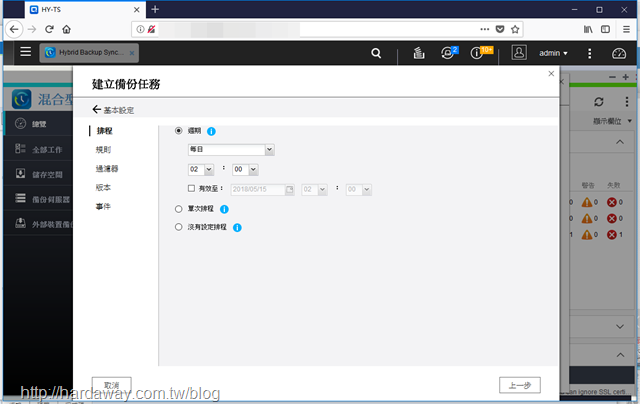Open 全部工作 in the sidebar
The image size is (640, 404).
tap(38, 149)
